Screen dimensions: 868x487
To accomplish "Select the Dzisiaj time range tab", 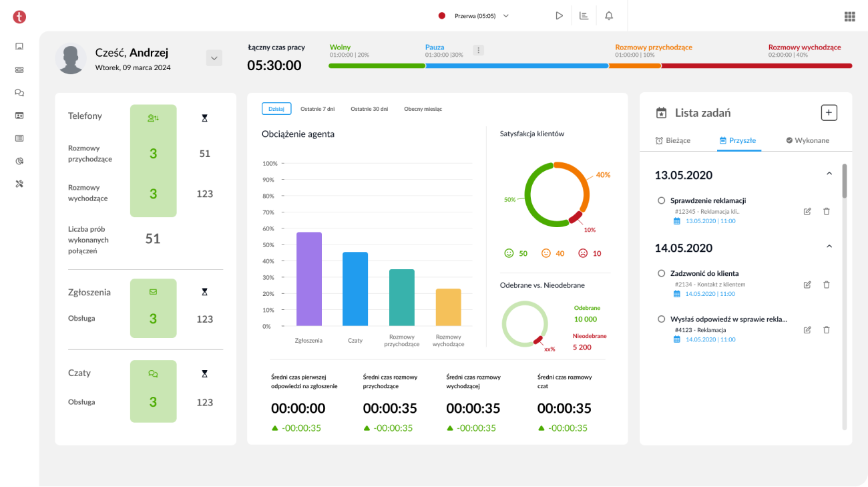I will [276, 109].
